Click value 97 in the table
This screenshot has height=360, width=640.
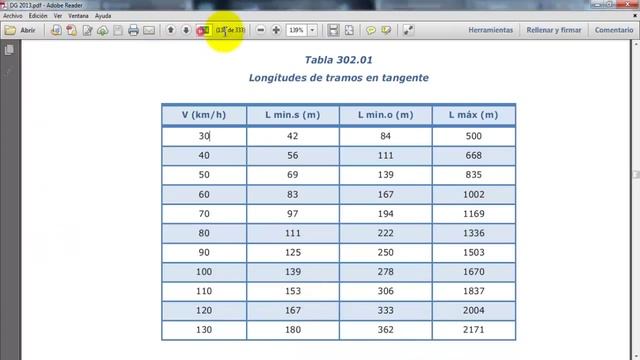293,213
